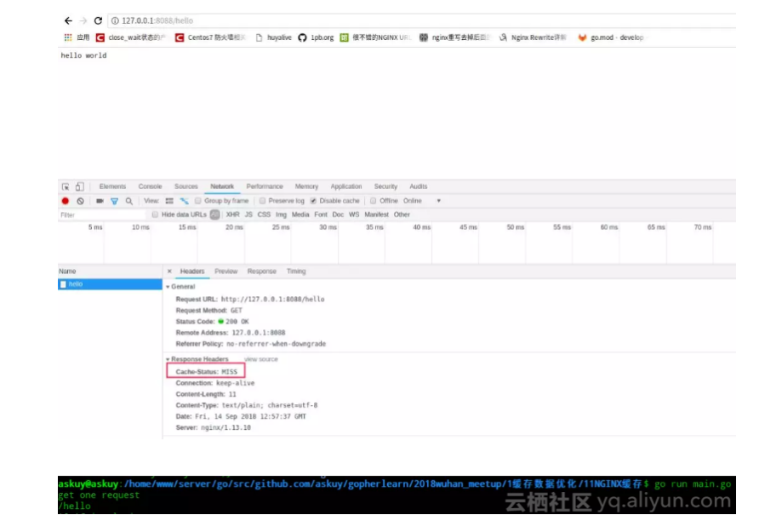Select the Server nginx/1.13.10 text
Viewport: 782px width, 532px height.
[x=214, y=427]
